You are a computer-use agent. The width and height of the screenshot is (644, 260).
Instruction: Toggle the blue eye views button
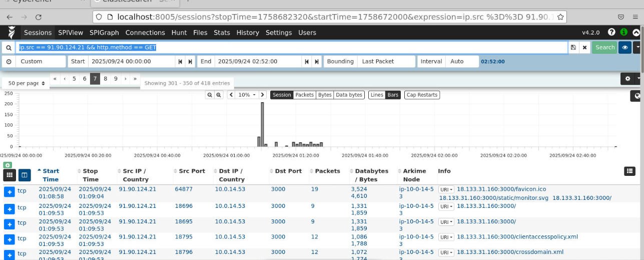click(x=624, y=48)
